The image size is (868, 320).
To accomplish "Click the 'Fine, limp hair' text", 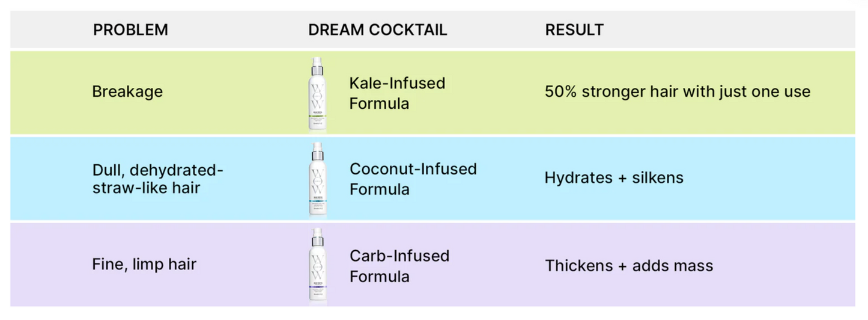I will point(144,264).
